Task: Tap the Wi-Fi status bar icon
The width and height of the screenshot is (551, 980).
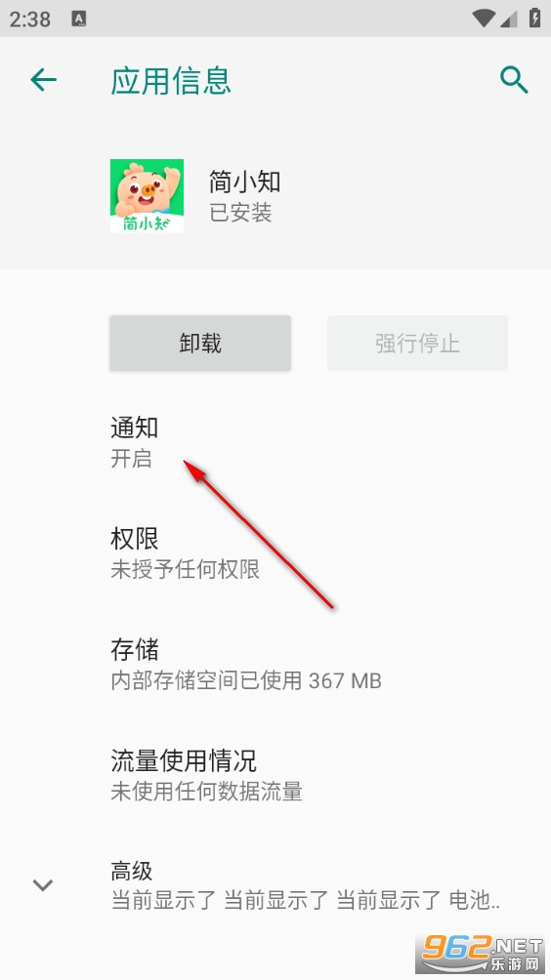Action: tap(483, 19)
